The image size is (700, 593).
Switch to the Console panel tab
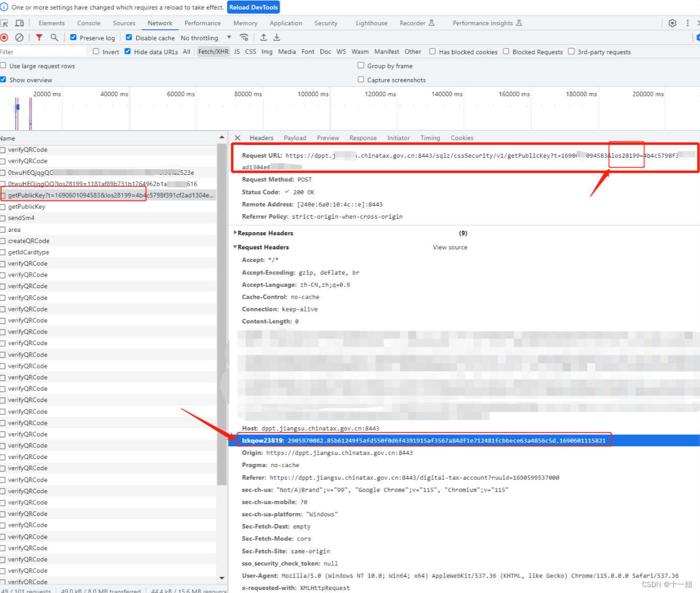89,23
